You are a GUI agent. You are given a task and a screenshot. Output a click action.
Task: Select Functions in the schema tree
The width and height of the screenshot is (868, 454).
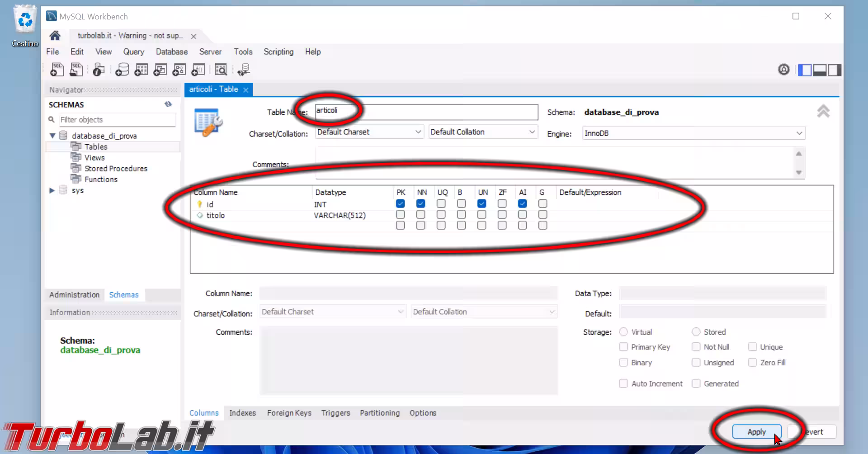(101, 179)
